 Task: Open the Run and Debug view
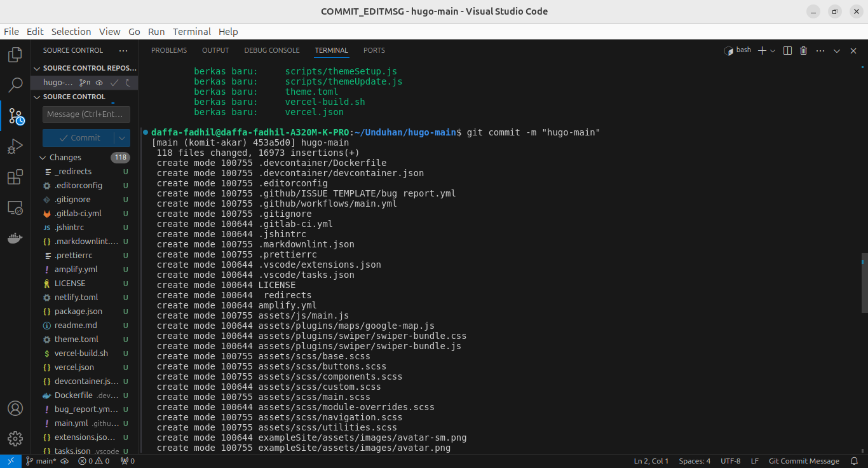(x=15, y=147)
